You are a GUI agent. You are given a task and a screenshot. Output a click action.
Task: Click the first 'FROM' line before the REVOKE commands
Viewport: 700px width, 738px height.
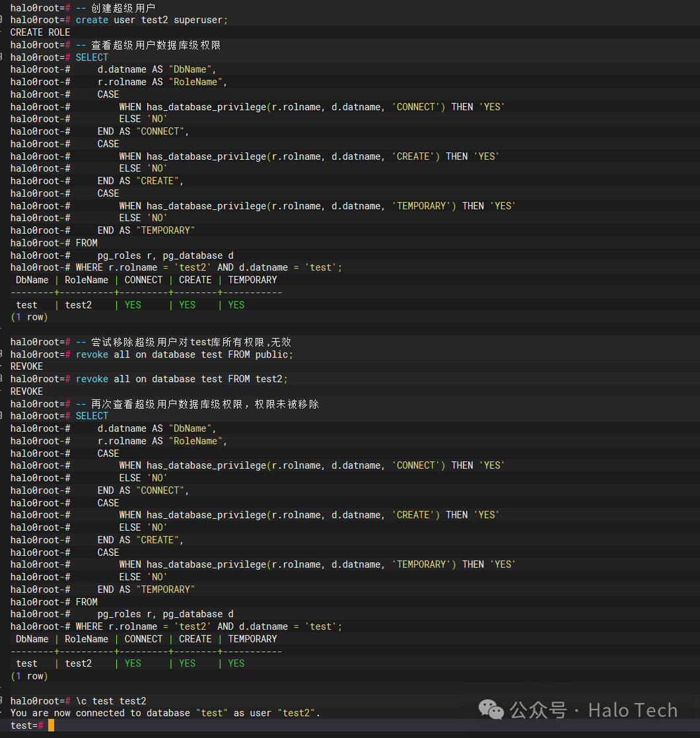click(87, 243)
